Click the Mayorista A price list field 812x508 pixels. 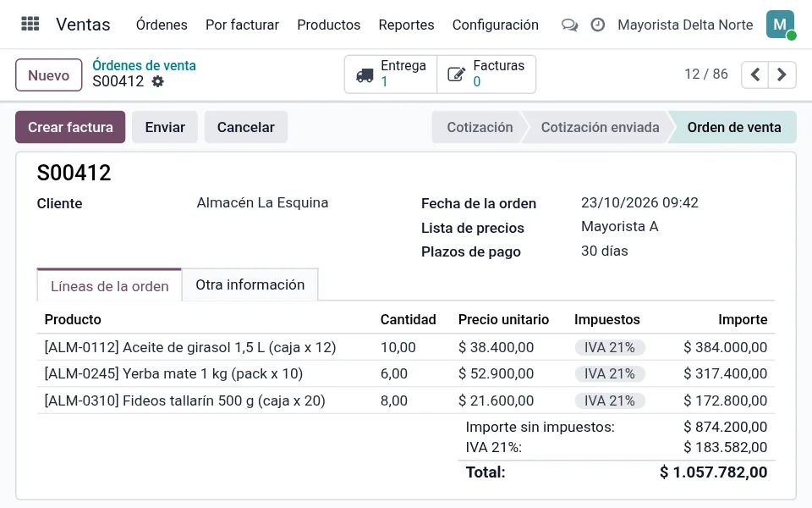[x=620, y=227]
